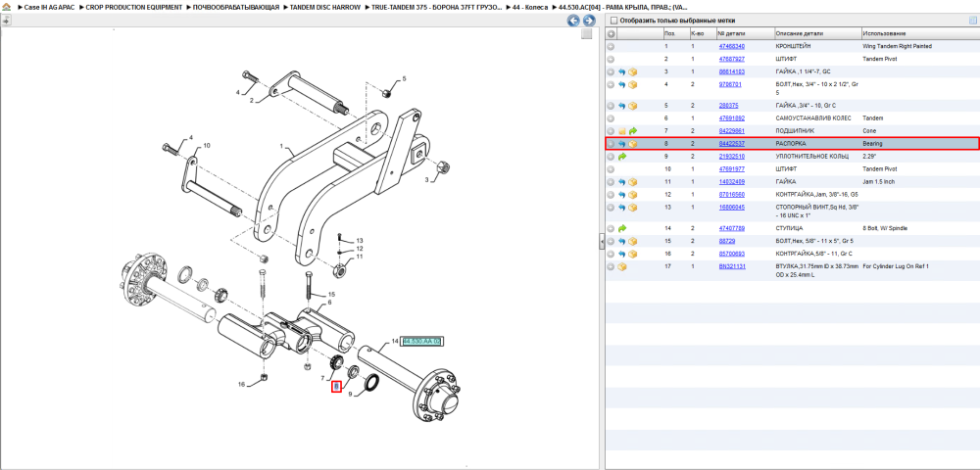Open part number 84229861 link
The image size is (980, 470).
731,131
